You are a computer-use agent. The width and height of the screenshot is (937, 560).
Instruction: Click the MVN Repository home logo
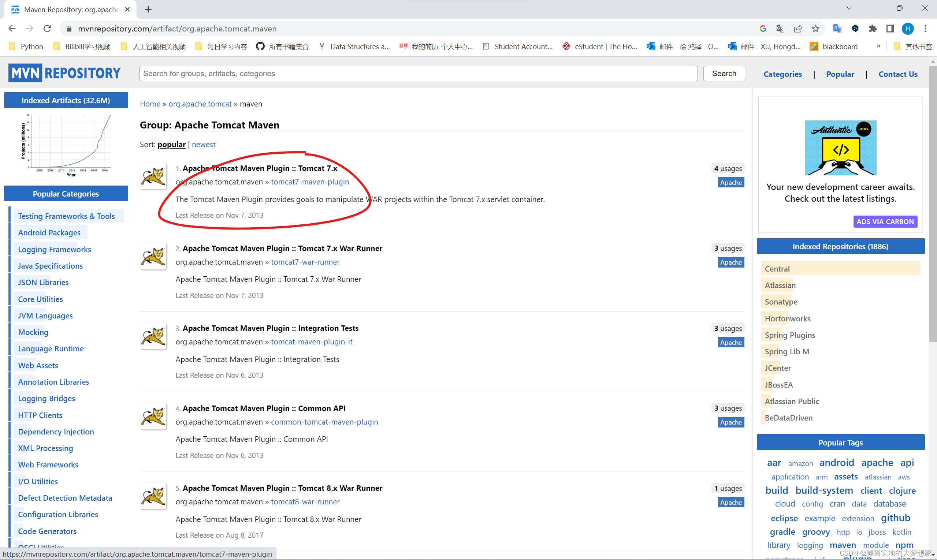[65, 73]
